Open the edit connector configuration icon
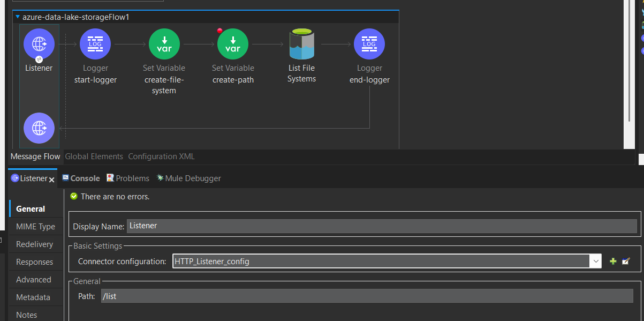Image resolution: width=644 pixels, height=321 pixels. 625,261
